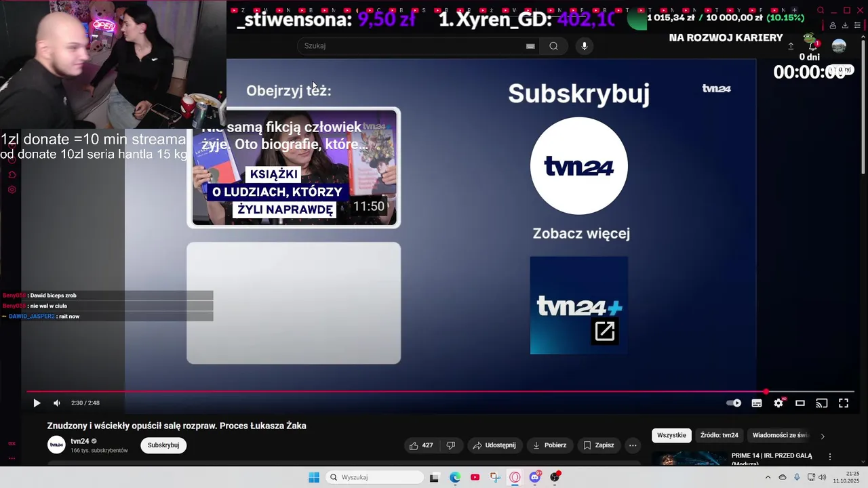
Task: Open a new browser tab
Action: (x=794, y=10)
